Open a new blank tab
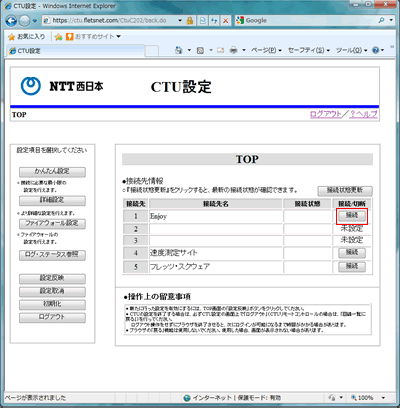Viewport: 400px width, 408px height. (x=152, y=51)
